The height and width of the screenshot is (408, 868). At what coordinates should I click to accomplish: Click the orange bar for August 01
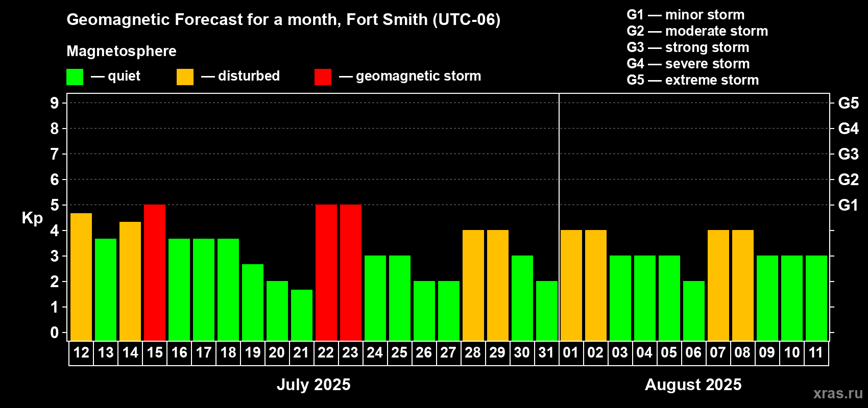point(571,286)
